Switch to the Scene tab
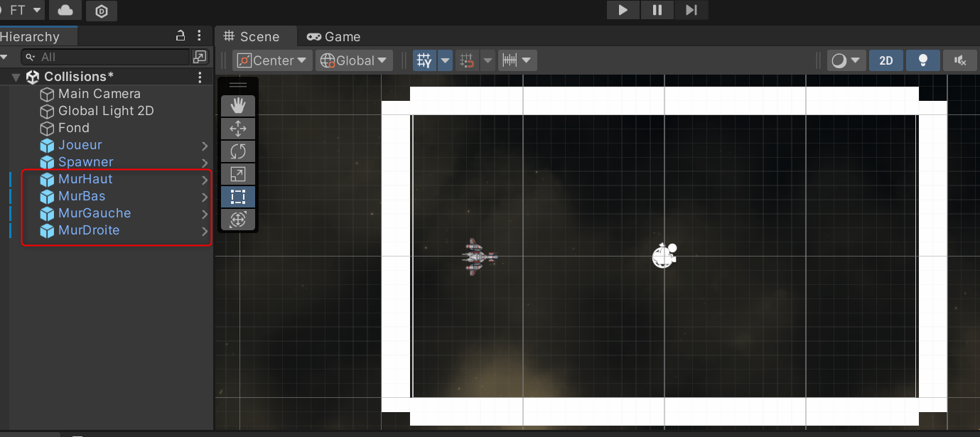Image resolution: width=980 pixels, height=437 pixels. [252, 37]
